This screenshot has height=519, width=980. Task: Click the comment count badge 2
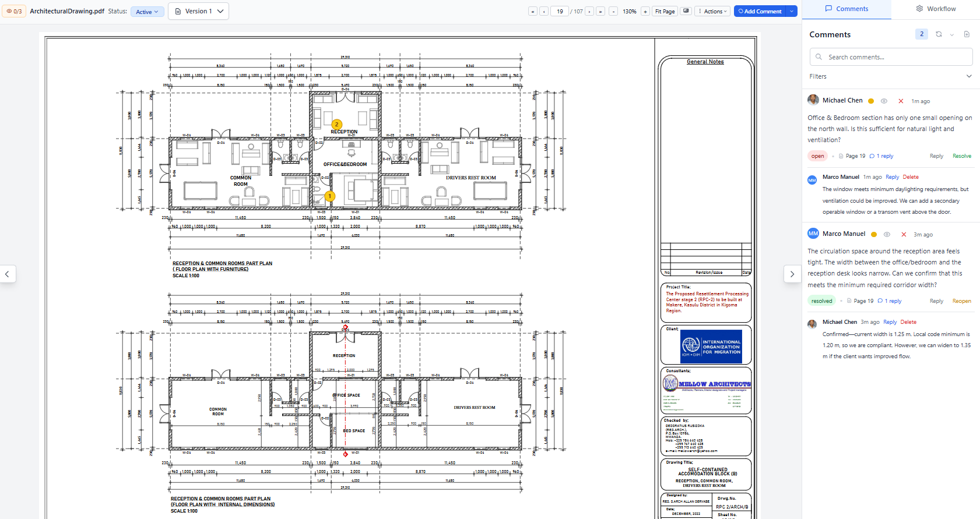click(x=922, y=34)
